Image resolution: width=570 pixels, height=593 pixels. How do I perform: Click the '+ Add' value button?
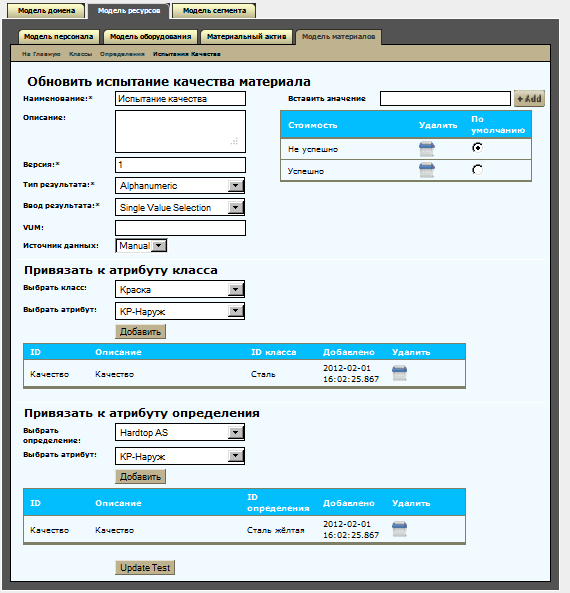pos(529,99)
